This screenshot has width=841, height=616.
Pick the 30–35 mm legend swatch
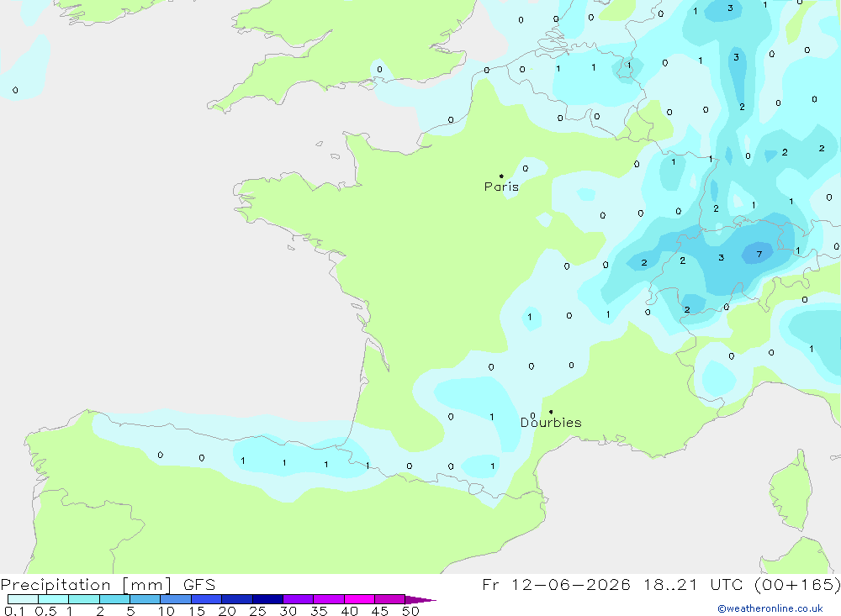pos(298,599)
